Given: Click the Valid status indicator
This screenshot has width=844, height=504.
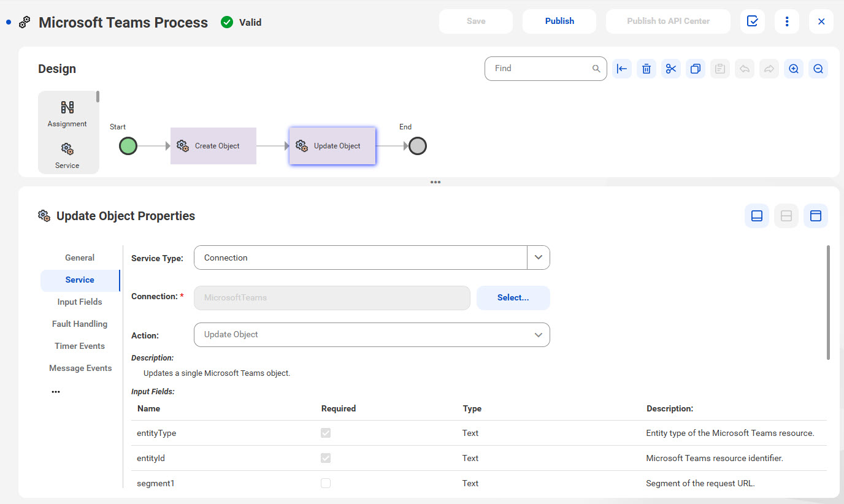Looking at the screenshot, I should tap(241, 23).
